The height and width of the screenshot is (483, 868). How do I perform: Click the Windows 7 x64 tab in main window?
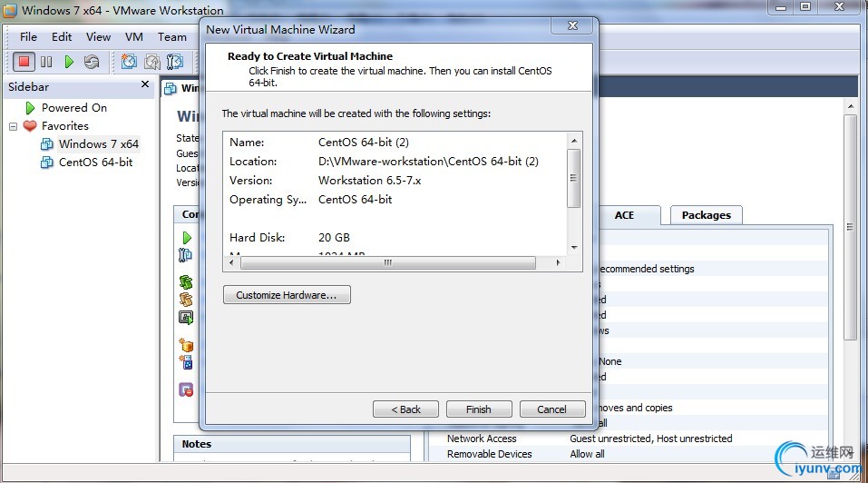click(x=181, y=88)
